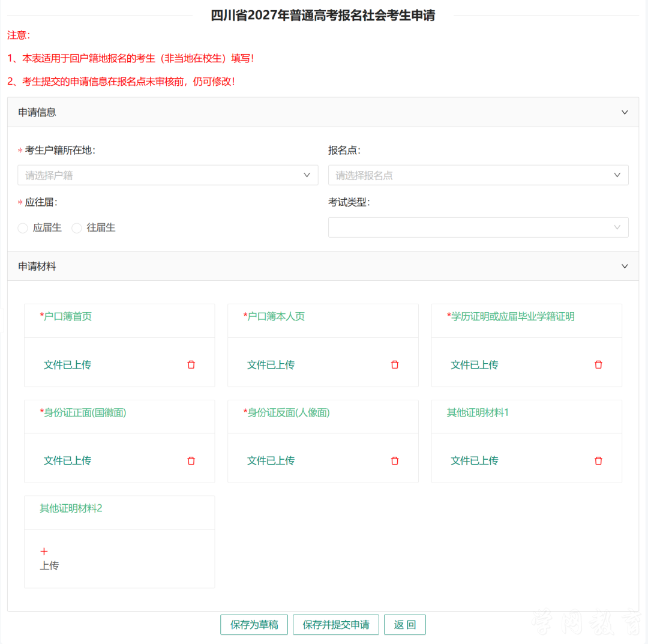Viewport: 648px width, 644px height.
Task: Click the 申请信息 section header text
Action: [37, 112]
